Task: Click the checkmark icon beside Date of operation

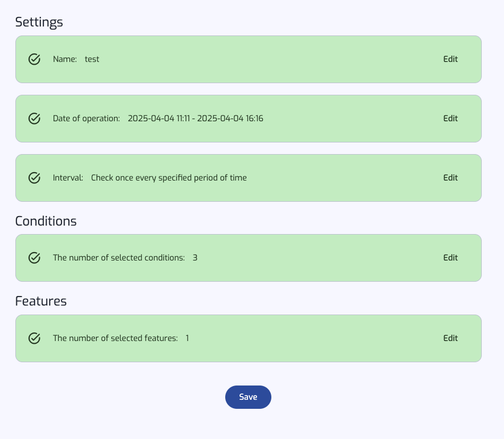Action: click(34, 119)
